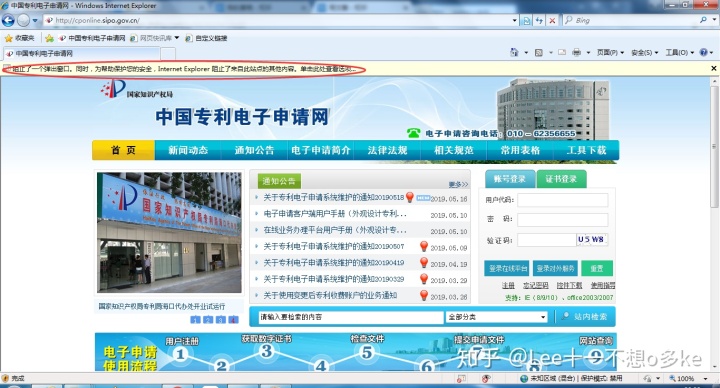Switch to 证书登录 tab
Screen dimensions: 720x388
click(561, 179)
